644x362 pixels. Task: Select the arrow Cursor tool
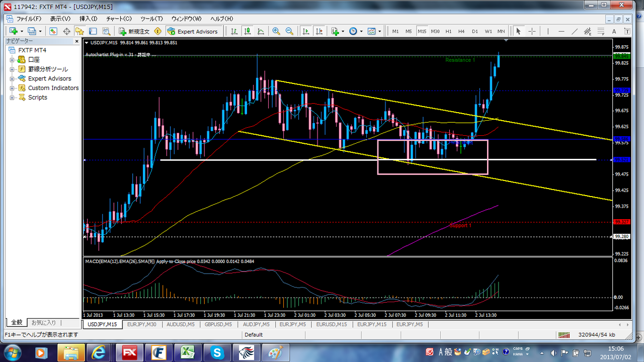519,31
